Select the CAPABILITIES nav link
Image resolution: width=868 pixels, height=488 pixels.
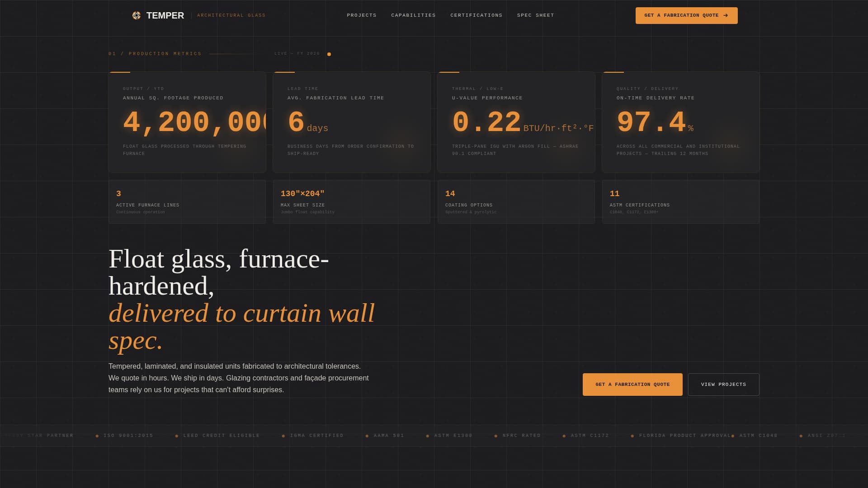(x=413, y=15)
